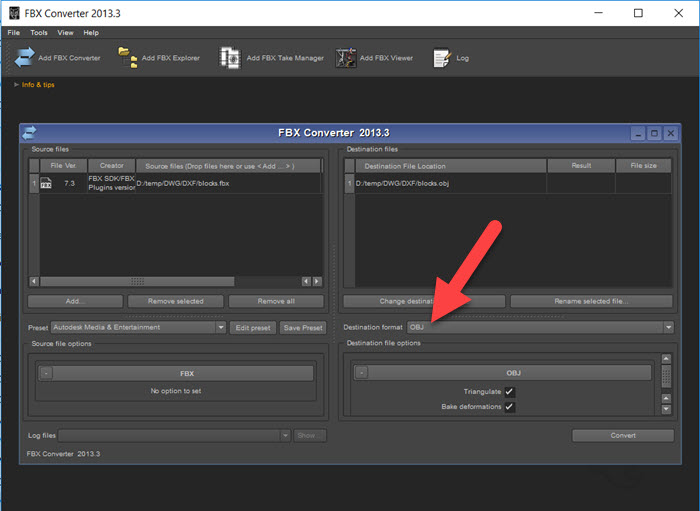The width and height of the screenshot is (700, 511).
Task: Click Rename selected file button
Action: (591, 301)
